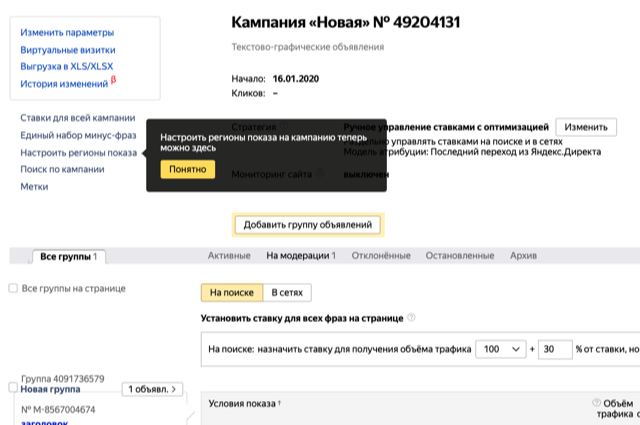Open Виртуальные визитки link
This screenshot has width=640, height=425.
(68, 50)
